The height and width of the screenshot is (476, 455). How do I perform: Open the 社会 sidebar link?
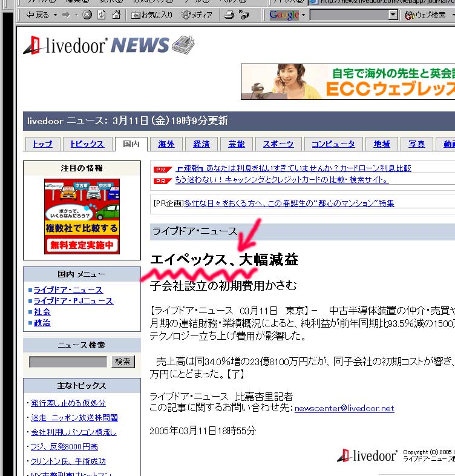pos(42,312)
